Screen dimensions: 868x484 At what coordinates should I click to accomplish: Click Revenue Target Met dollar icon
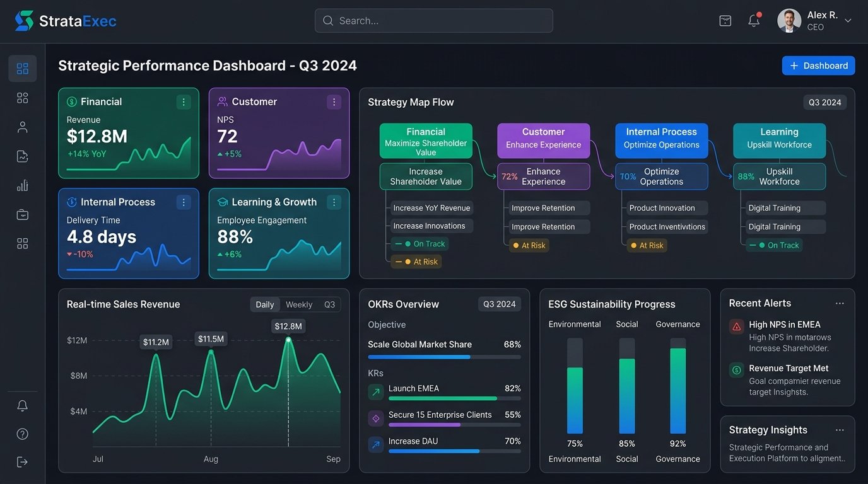click(x=736, y=370)
